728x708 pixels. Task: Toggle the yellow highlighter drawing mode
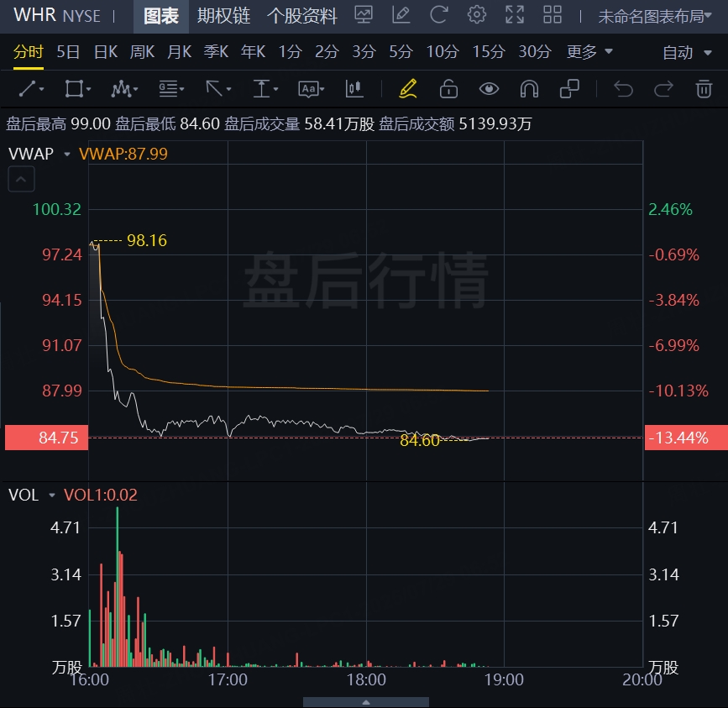(408, 88)
